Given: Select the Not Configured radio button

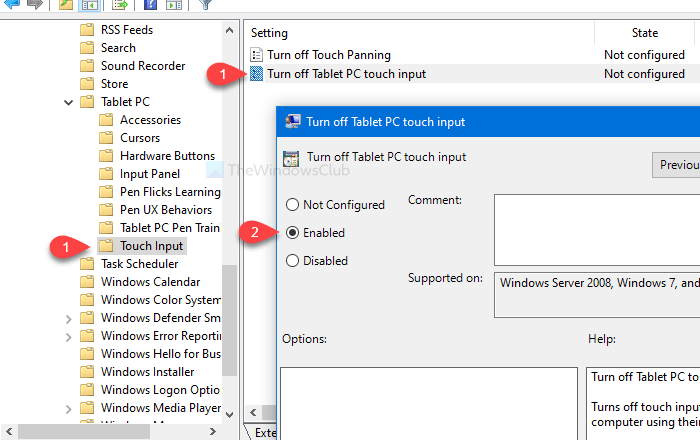Looking at the screenshot, I should tap(292, 205).
